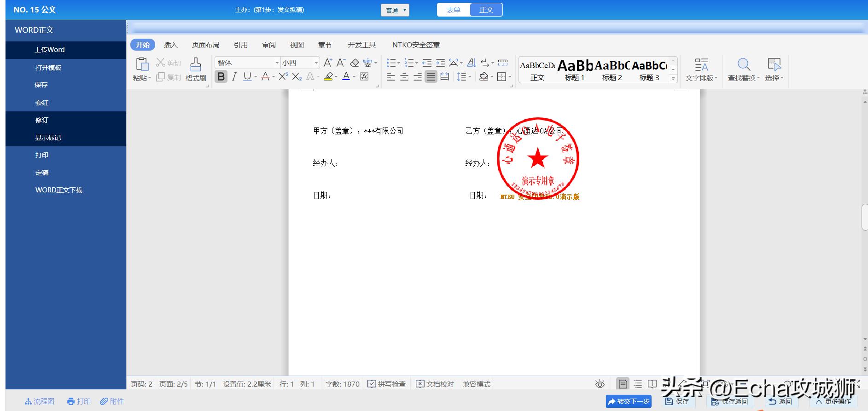Expand the styles gallery more arrow
The image size is (868, 411).
[x=673, y=79]
